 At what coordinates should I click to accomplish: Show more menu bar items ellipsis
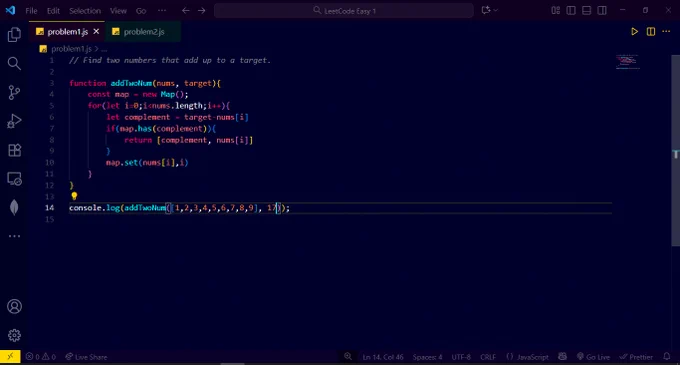pyautogui.click(x=162, y=11)
